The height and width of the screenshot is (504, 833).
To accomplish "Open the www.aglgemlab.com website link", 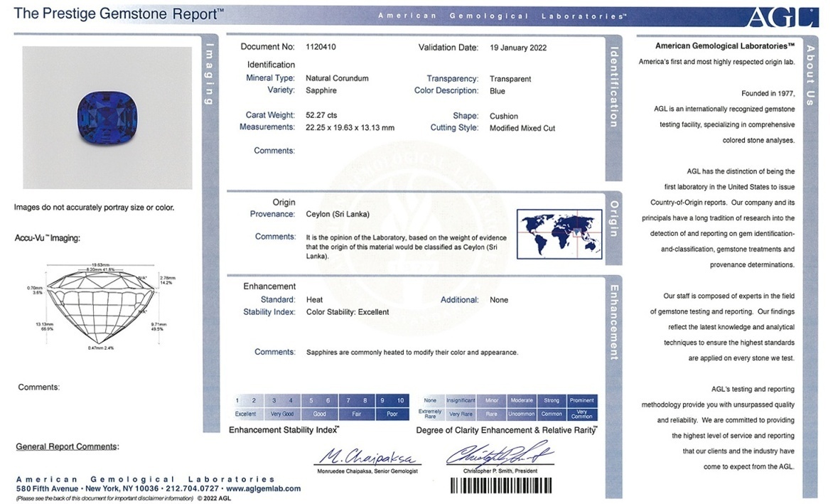I will 263,489.
